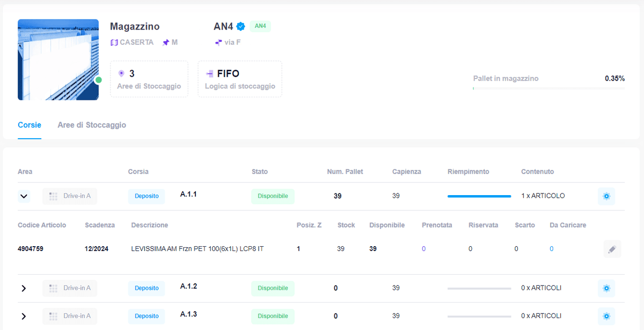
Task: Switch to the Aree di Stoccaggio tab
Action: click(92, 125)
